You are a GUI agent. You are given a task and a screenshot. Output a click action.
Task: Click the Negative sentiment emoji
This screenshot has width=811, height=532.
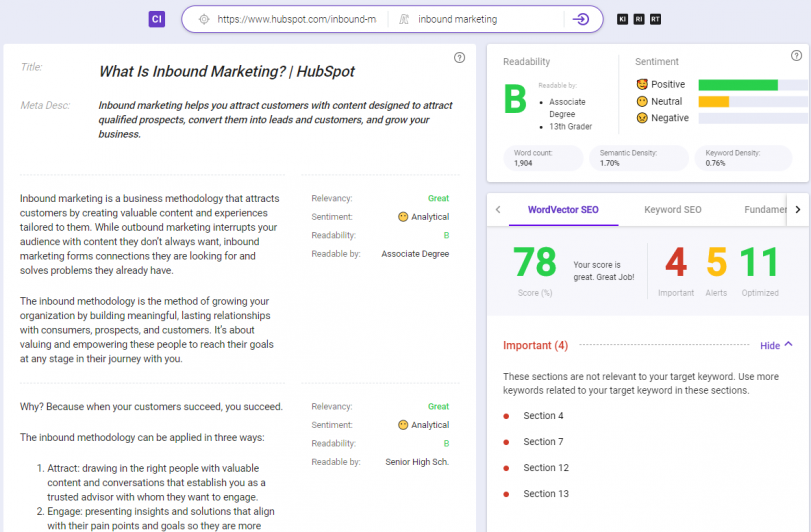tap(642, 118)
